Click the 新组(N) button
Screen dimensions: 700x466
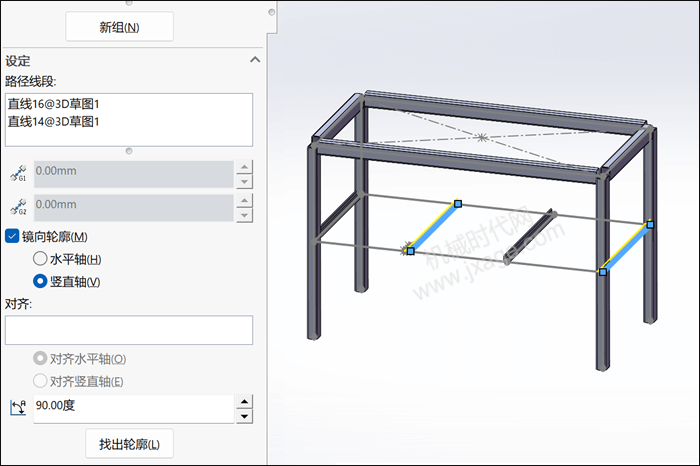point(119,27)
